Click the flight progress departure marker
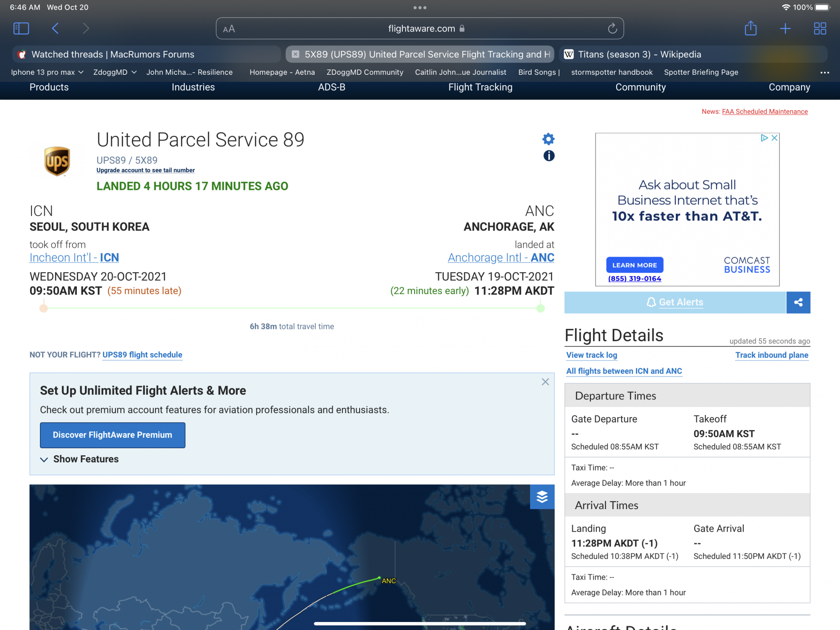The image size is (840, 630). click(x=44, y=308)
